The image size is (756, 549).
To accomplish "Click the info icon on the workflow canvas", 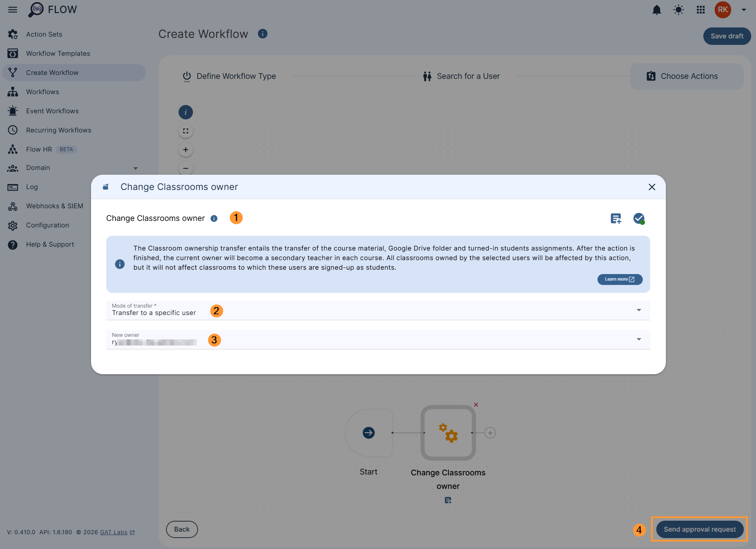I will click(x=186, y=112).
